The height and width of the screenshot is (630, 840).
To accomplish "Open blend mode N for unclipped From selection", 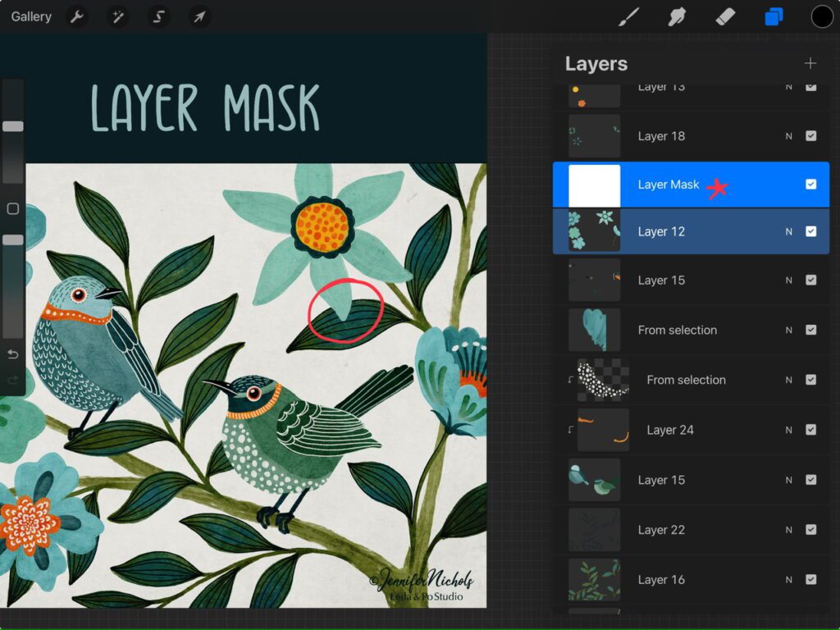I will (788, 330).
